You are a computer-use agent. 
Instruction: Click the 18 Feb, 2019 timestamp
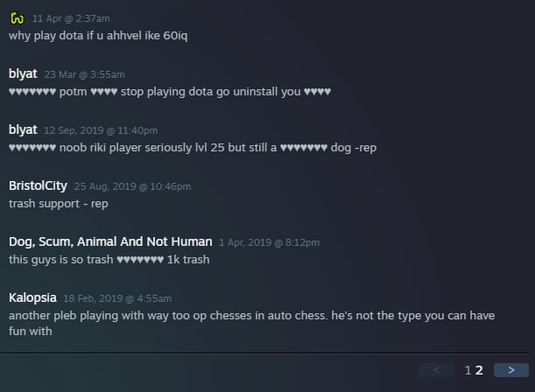(x=117, y=298)
